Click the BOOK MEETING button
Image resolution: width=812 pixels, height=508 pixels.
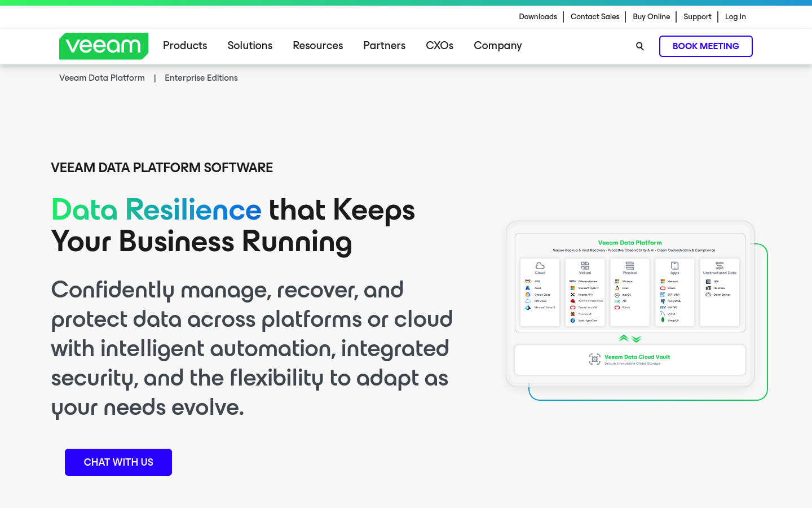(706, 46)
